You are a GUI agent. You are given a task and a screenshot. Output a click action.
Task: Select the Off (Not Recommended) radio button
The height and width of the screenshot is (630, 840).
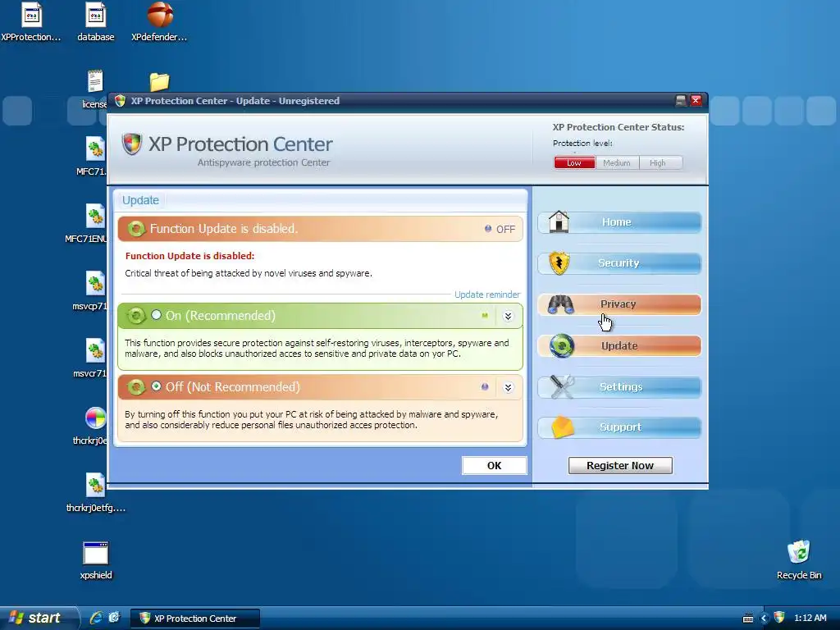pos(156,386)
